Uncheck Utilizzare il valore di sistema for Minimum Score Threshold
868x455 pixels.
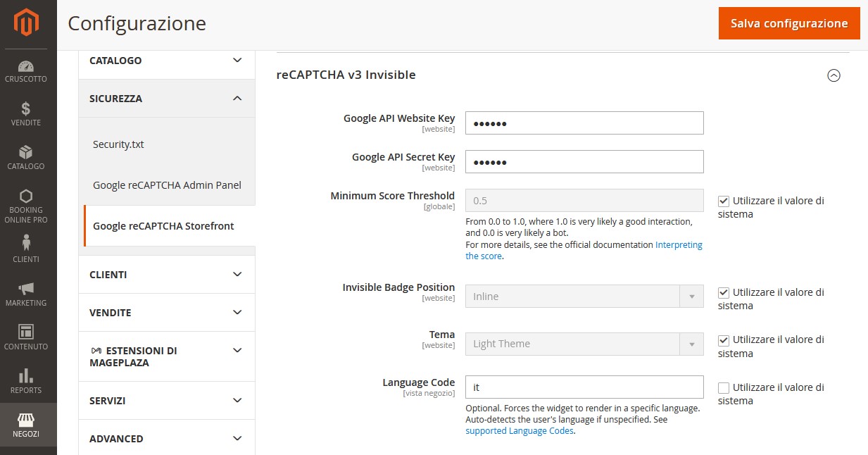[723, 200]
